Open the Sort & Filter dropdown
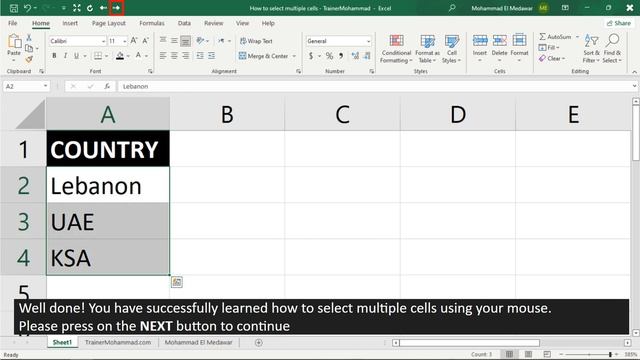Image resolution: width=640 pixels, height=360 pixels. [x=591, y=49]
